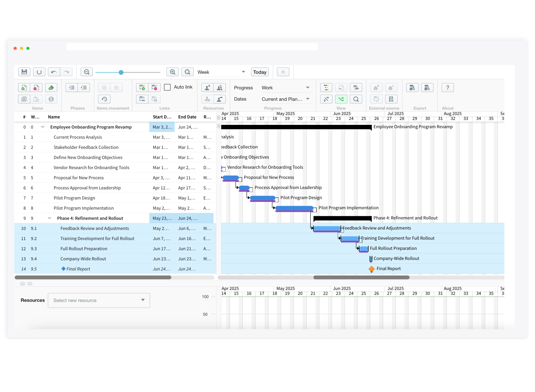
Task: Click the Name column header
Action: 54,117
